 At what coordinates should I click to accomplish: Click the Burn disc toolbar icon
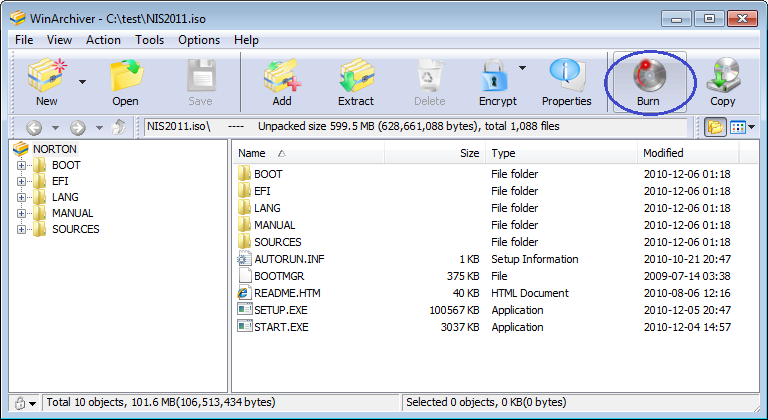click(648, 76)
